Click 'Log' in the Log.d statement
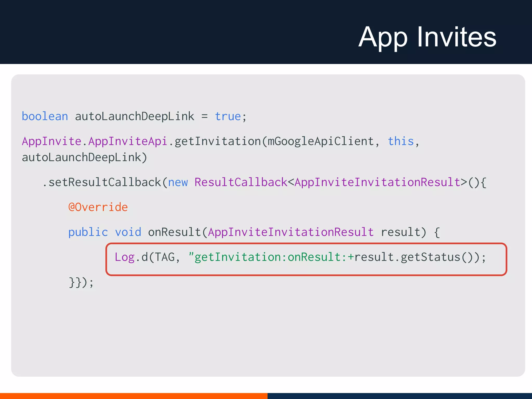 click(125, 257)
